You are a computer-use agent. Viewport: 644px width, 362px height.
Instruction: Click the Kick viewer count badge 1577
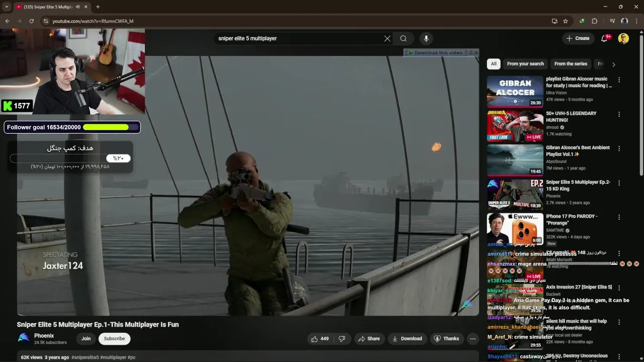coord(17,106)
